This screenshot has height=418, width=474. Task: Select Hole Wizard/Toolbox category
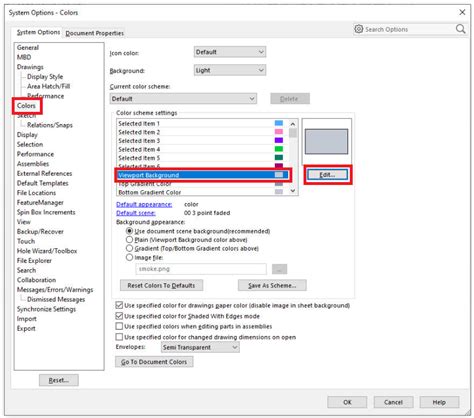point(47,251)
